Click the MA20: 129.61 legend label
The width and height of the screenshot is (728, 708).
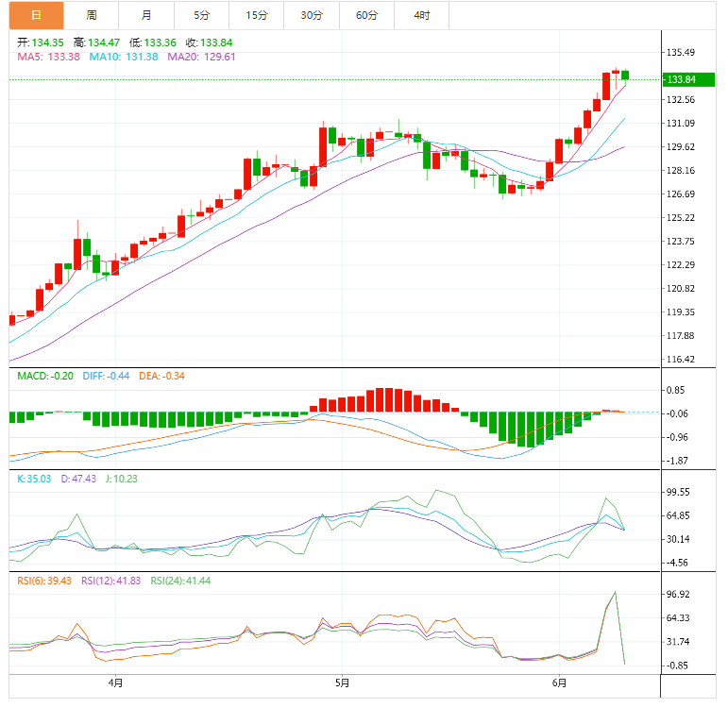pos(202,58)
